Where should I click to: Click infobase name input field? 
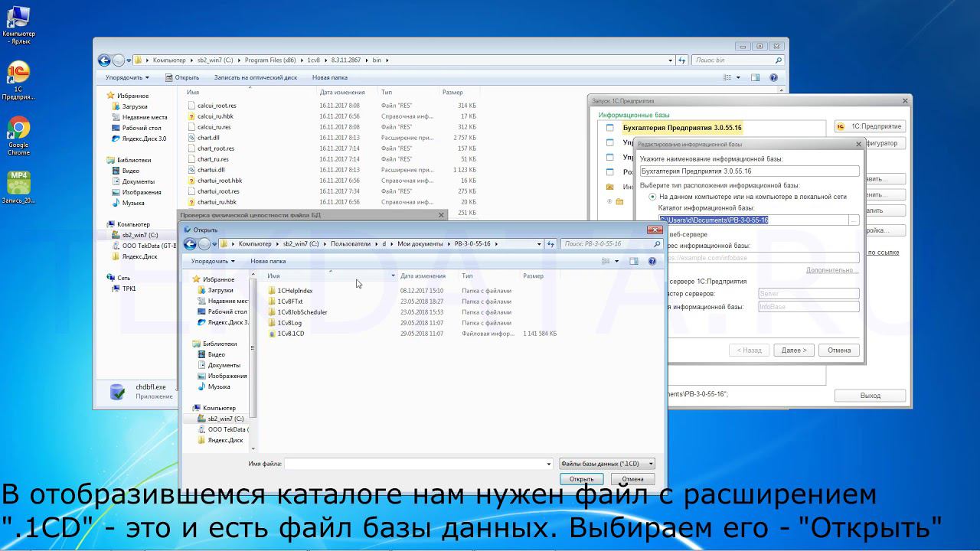750,171
